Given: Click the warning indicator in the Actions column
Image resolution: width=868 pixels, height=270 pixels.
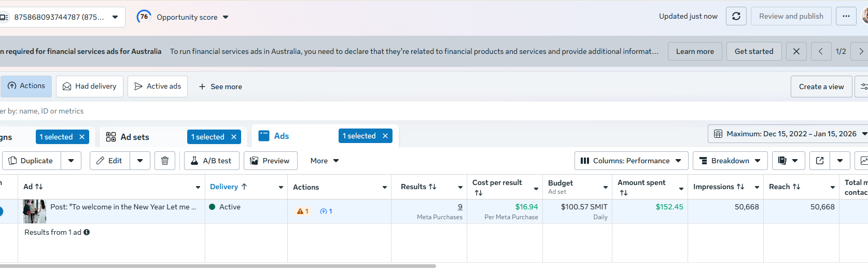Looking at the screenshot, I should point(302,211).
